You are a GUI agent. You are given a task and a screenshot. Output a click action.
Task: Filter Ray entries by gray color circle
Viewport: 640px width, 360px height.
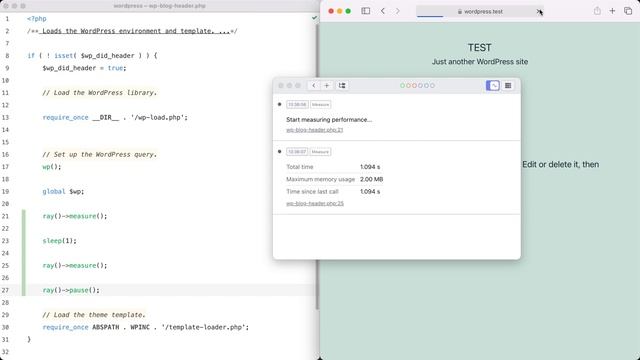pos(432,85)
